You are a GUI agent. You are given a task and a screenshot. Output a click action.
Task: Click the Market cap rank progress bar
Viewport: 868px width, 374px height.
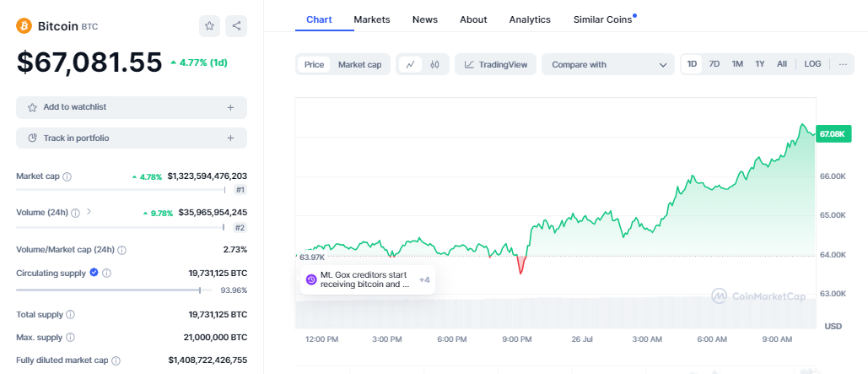coord(121,189)
